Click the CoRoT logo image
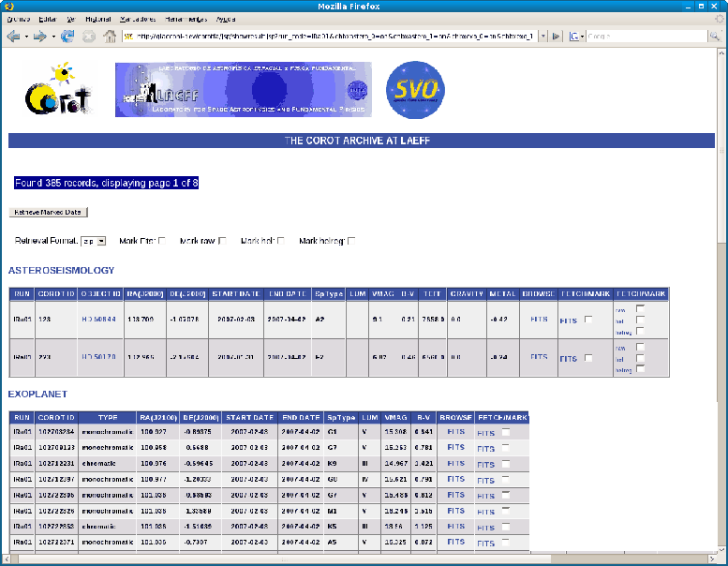728x566 pixels. (47, 90)
